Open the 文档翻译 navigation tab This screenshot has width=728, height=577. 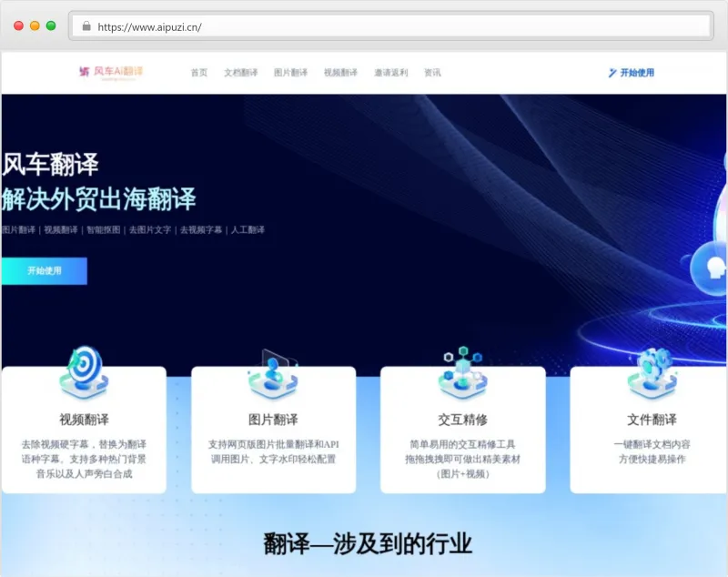tap(238, 72)
